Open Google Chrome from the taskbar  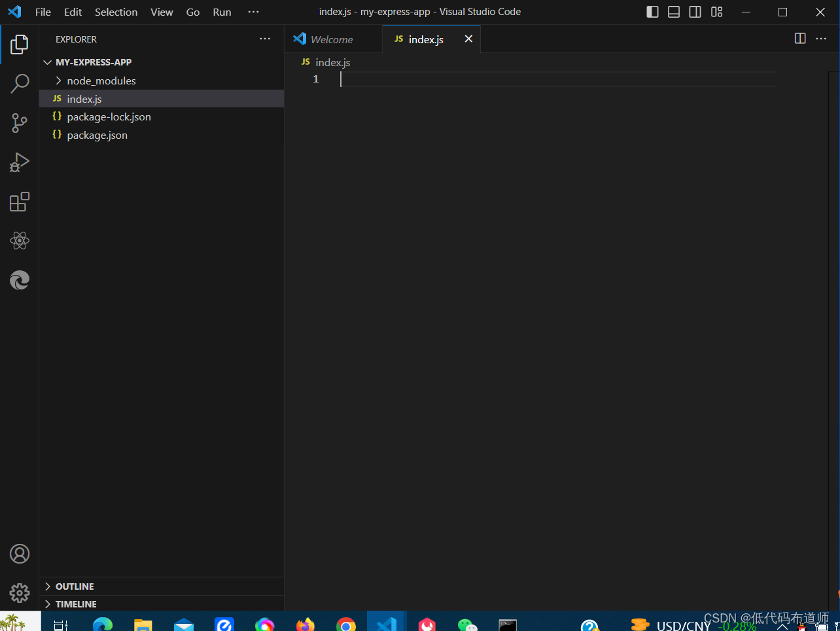click(346, 624)
